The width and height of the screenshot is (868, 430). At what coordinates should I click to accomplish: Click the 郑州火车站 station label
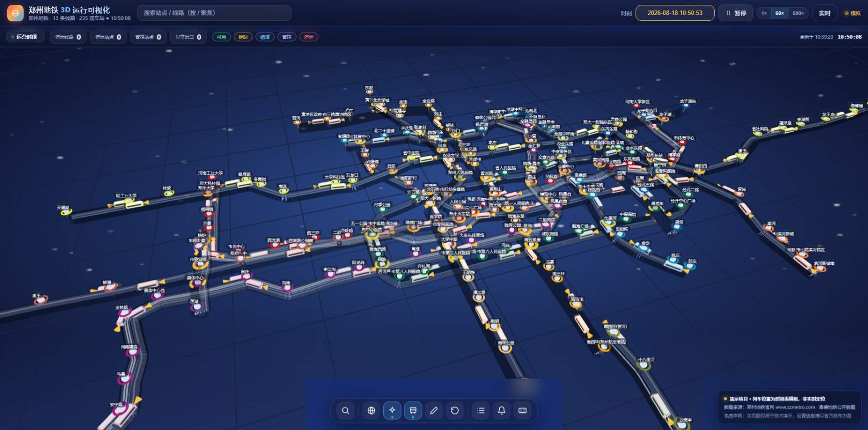click(x=459, y=213)
